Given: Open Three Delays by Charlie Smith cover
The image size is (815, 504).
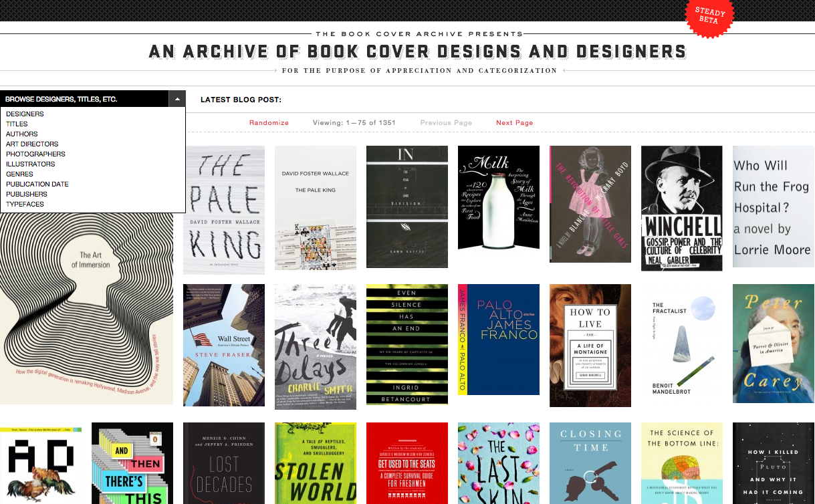Looking at the screenshot, I should [316, 346].
